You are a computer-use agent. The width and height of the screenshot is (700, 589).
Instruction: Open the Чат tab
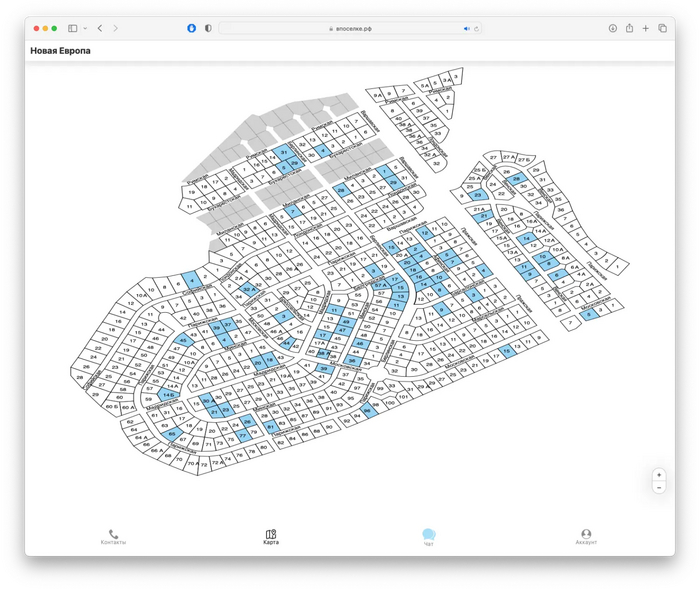point(429,537)
